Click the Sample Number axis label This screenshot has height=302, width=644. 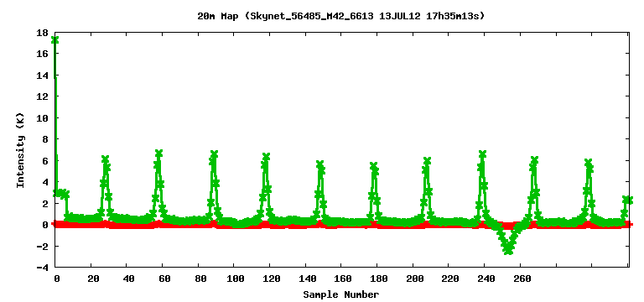click(341, 294)
